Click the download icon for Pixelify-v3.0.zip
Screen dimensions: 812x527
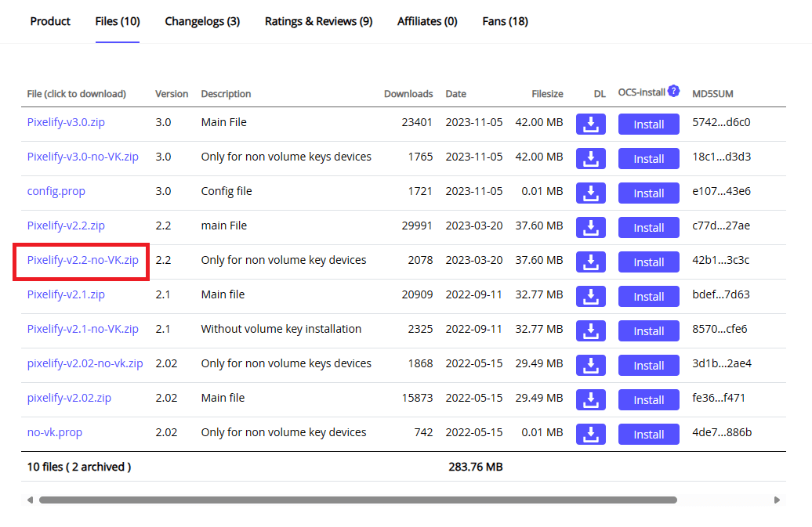tap(590, 125)
